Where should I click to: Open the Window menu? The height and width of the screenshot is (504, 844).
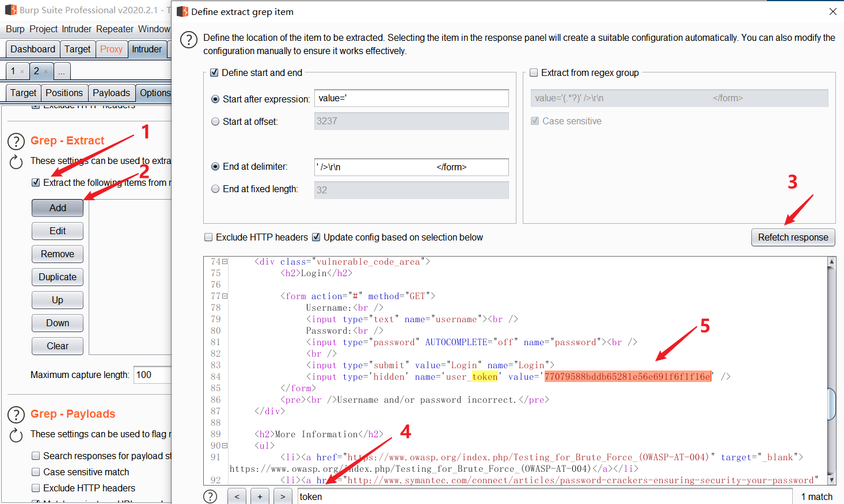154,29
